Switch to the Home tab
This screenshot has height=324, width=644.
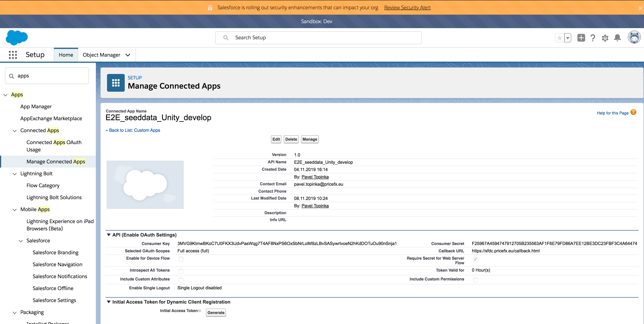pyautogui.click(x=66, y=55)
